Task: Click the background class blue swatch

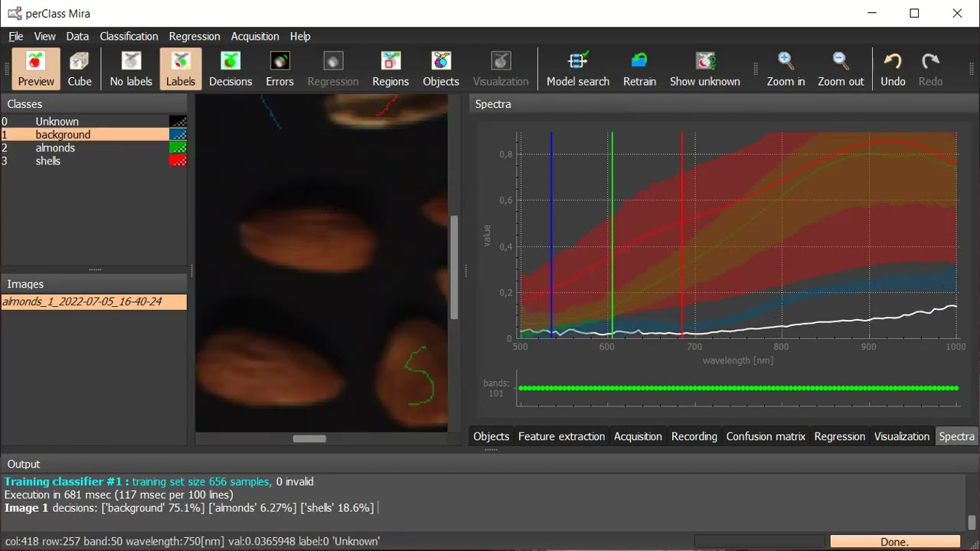Action: (178, 135)
